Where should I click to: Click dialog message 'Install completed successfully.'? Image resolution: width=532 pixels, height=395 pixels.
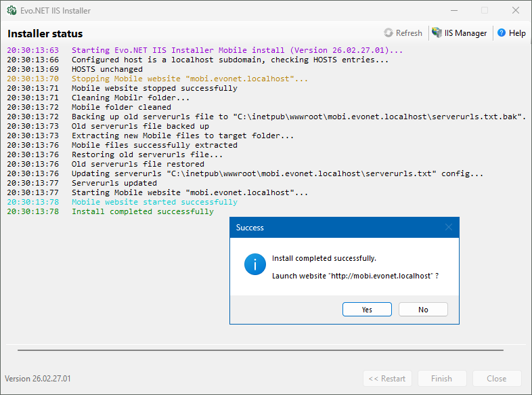coord(324,258)
